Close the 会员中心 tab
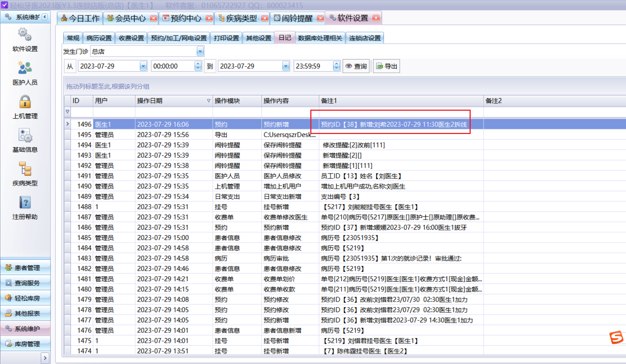 pyautogui.click(x=154, y=18)
